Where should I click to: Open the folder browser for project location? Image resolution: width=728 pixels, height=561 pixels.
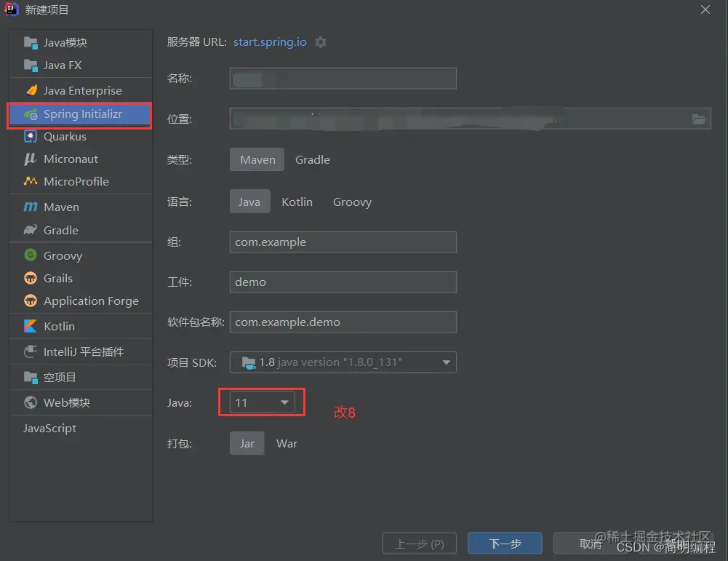699,119
